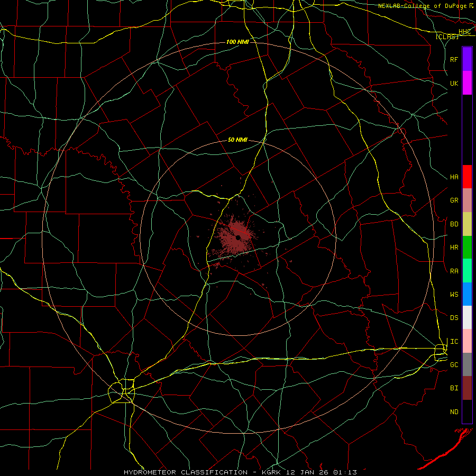Click the HA legend label

[x=454, y=177]
